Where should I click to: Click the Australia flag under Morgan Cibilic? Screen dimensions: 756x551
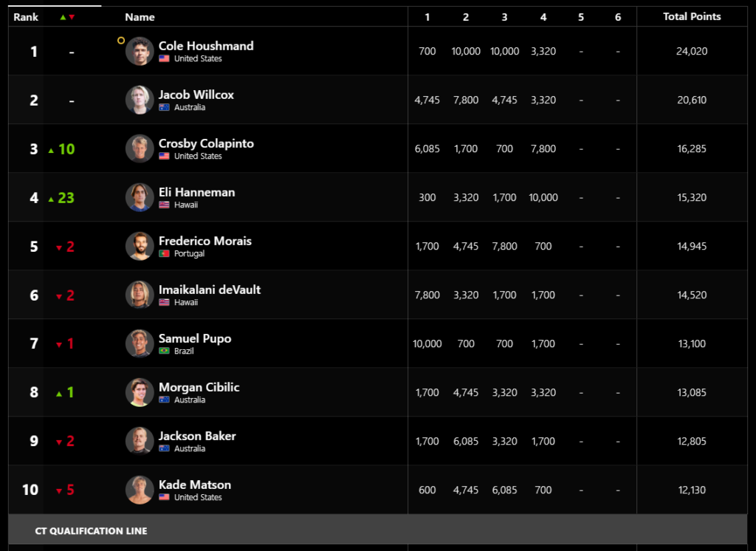164,400
